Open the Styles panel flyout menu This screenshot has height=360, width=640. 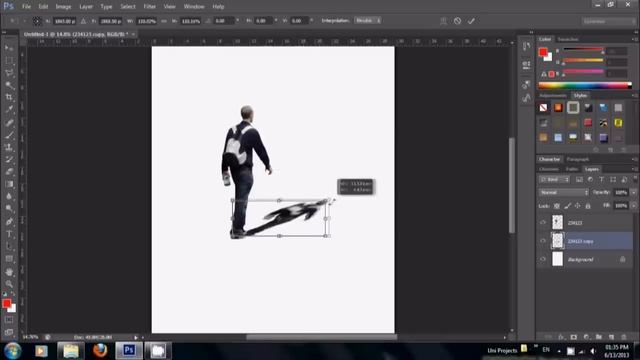[x=634, y=96]
